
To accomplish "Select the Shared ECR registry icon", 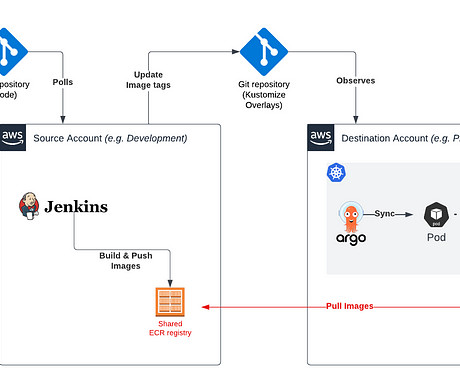I will [170, 302].
